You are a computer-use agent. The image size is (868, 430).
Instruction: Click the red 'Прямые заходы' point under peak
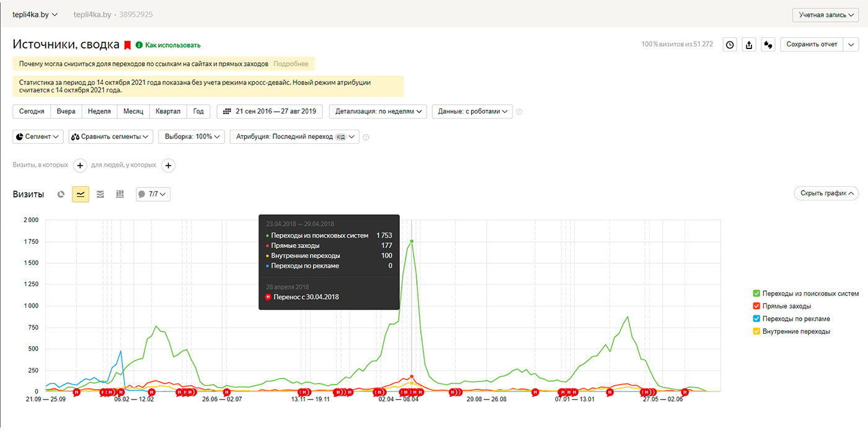411,377
